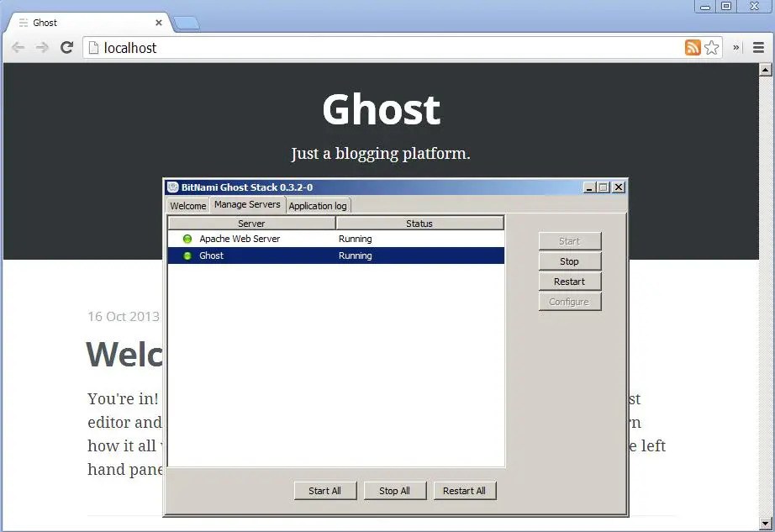
Task: Click Running status of Apache Web Server
Action: 356,239
